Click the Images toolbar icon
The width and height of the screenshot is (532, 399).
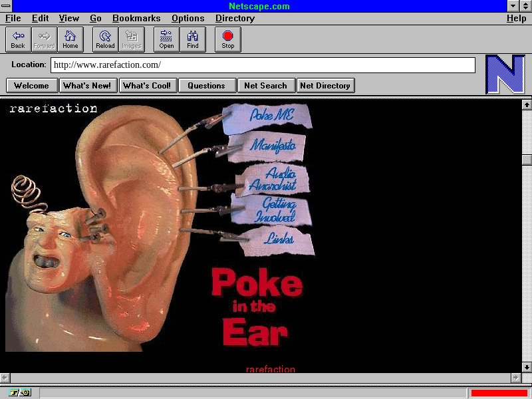(x=132, y=39)
